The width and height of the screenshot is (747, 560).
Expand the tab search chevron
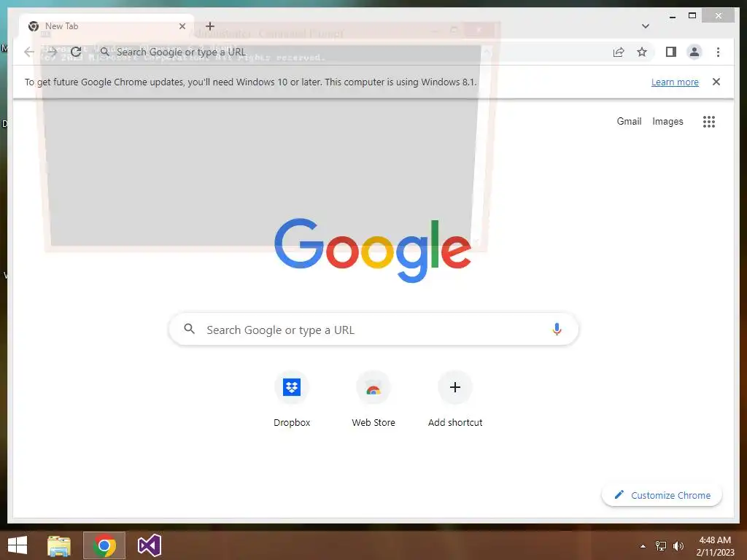point(646,26)
